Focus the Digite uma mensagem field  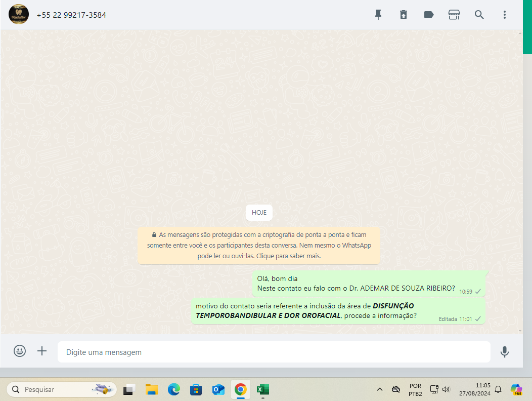click(274, 352)
